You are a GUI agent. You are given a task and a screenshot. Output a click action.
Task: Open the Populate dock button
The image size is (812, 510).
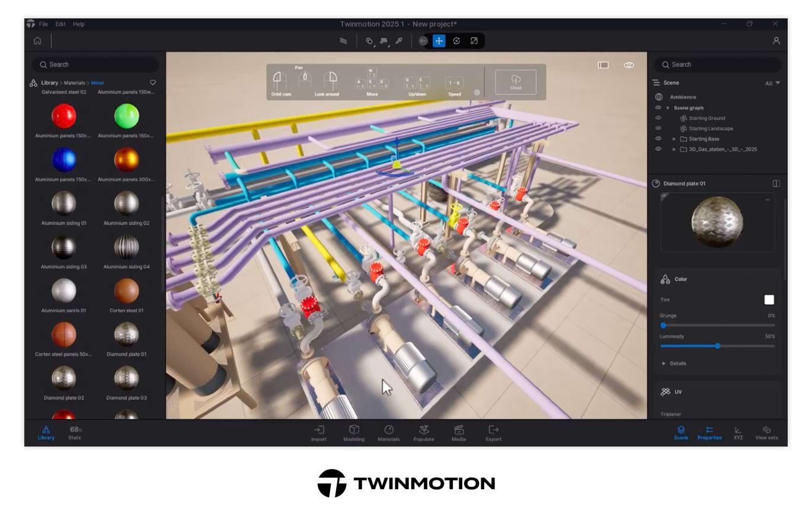click(x=424, y=433)
